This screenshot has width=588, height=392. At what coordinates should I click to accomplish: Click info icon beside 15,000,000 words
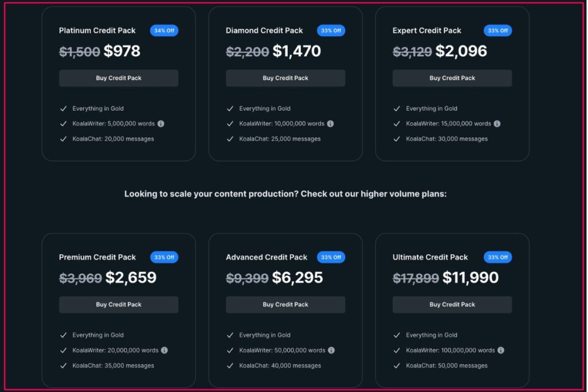click(x=497, y=123)
